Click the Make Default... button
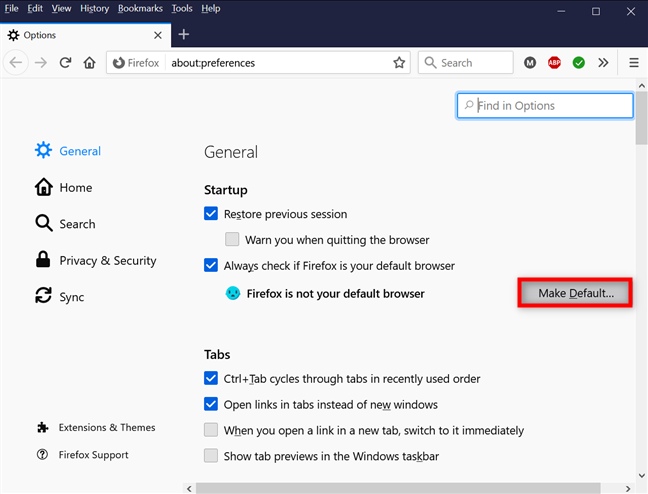648x494 pixels. tap(575, 293)
